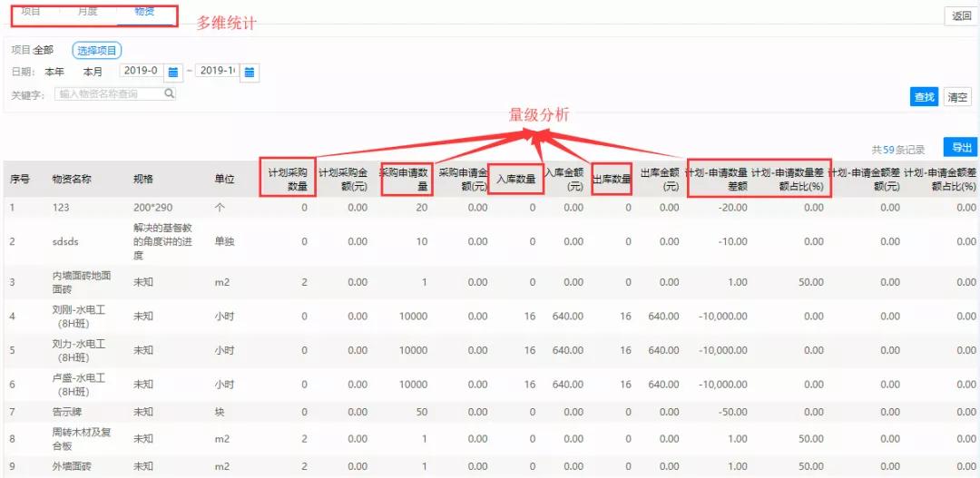980x478 pixels.
Task: Click the -10.00 difference value
Action: pyautogui.click(x=733, y=241)
